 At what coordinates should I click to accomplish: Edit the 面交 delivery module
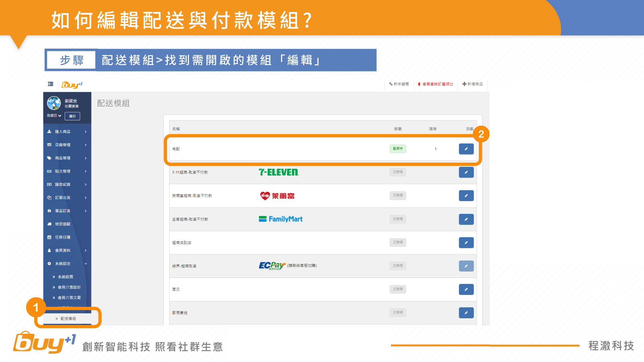pyautogui.click(x=466, y=289)
